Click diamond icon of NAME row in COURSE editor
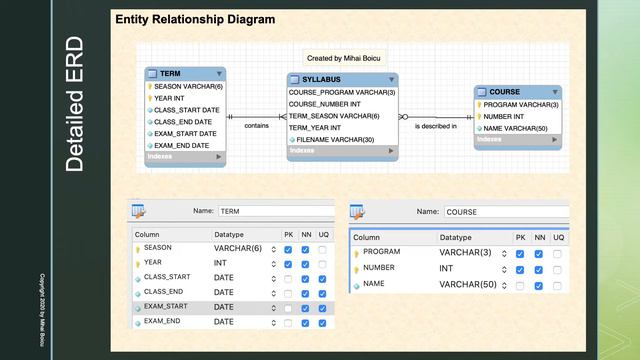The image size is (640, 360). (x=356, y=286)
